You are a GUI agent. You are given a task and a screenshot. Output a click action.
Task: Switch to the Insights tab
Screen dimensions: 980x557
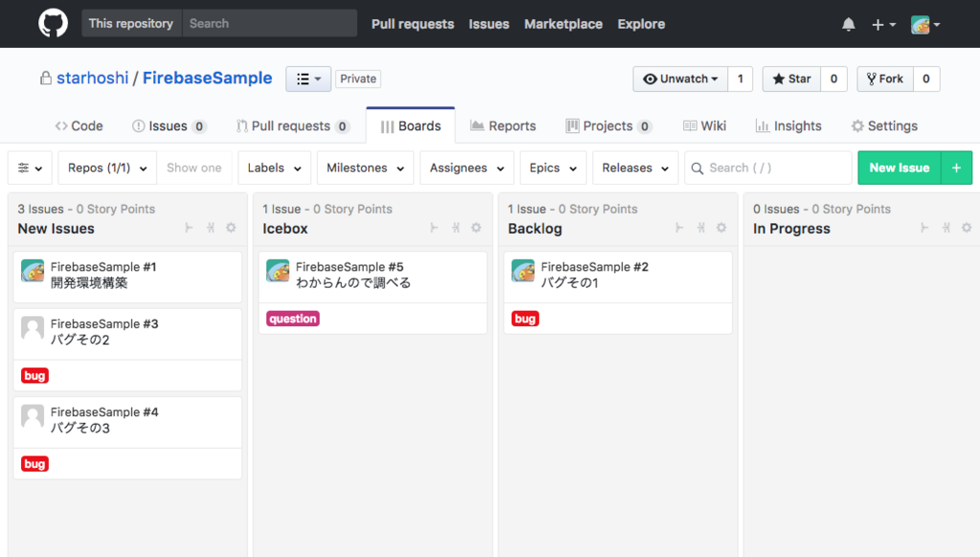point(789,125)
